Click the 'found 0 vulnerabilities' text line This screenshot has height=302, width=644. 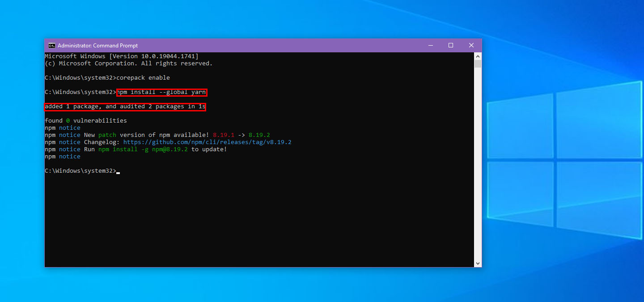click(x=85, y=120)
